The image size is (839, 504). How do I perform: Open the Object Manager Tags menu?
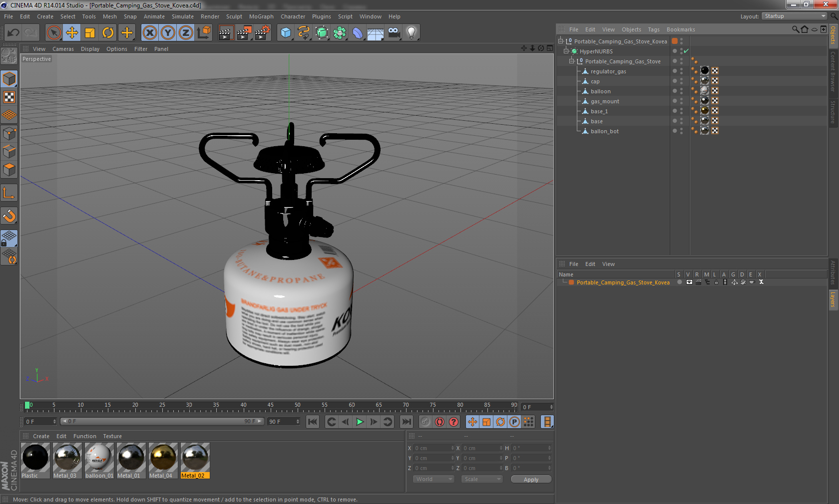point(654,29)
